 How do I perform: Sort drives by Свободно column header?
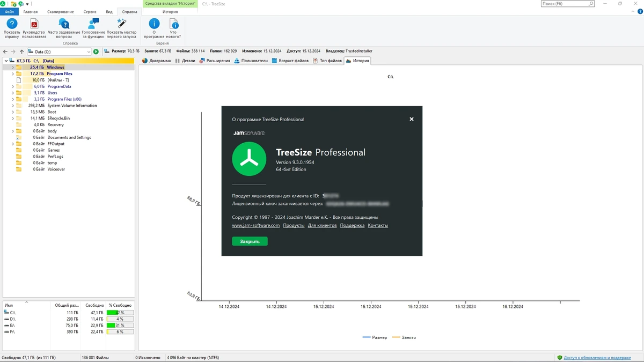point(93,305)
